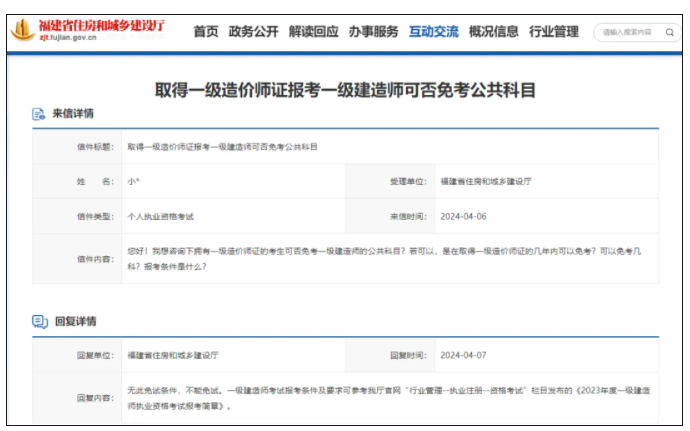The width and height of the screenshot is (690, 431).
Task: Click the 回复详情 chat bubble icon
Action: point(39,322)
